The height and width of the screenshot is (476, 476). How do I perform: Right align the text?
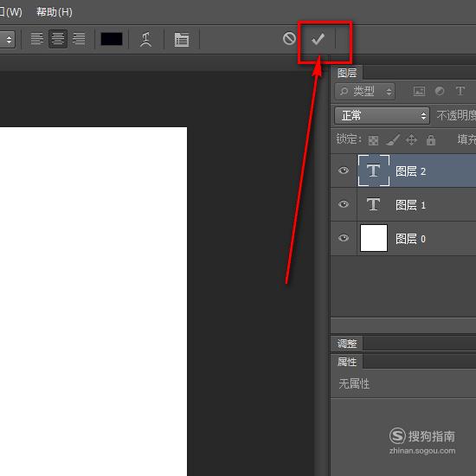79,39
